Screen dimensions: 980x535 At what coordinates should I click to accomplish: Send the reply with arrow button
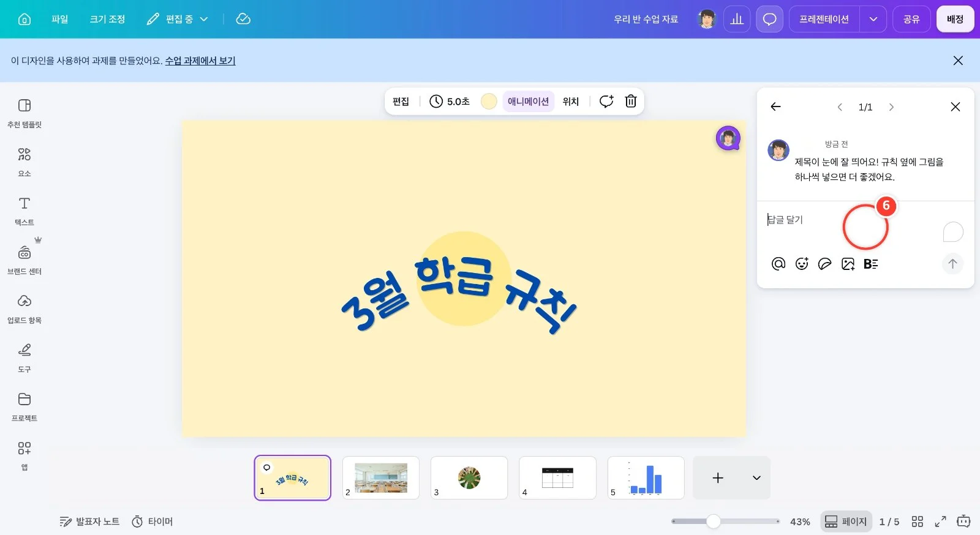click(x=952, y=264)
